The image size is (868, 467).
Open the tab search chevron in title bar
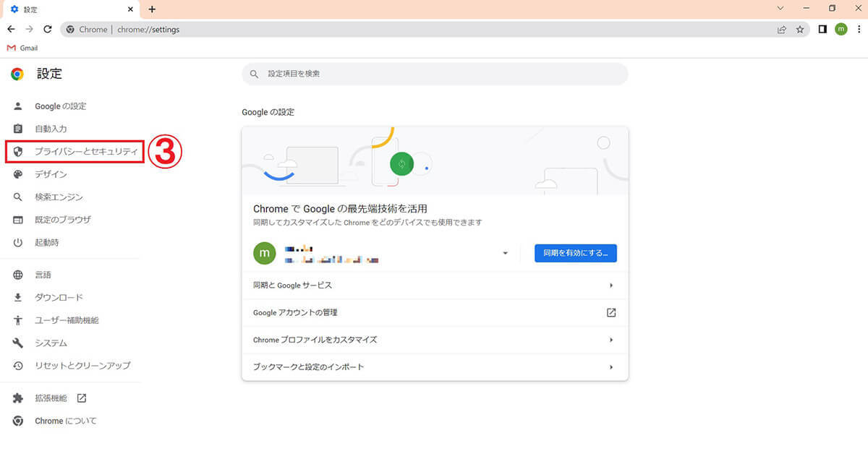780,9
